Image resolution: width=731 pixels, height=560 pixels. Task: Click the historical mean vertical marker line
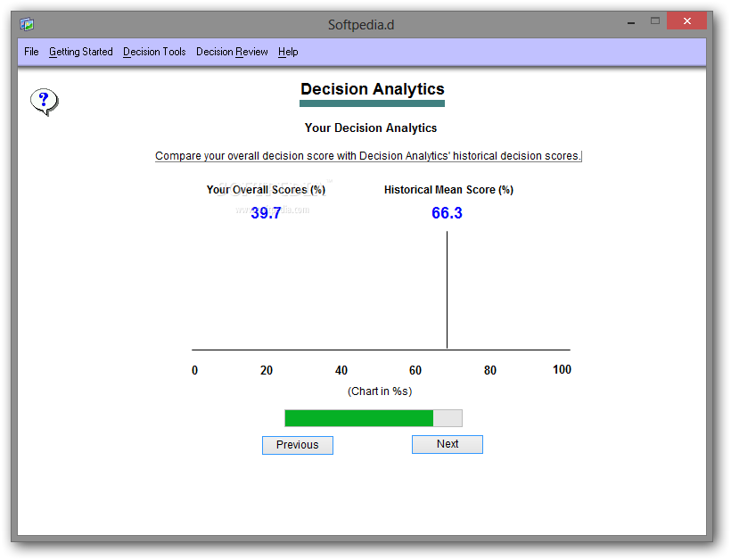pos(447,290)
